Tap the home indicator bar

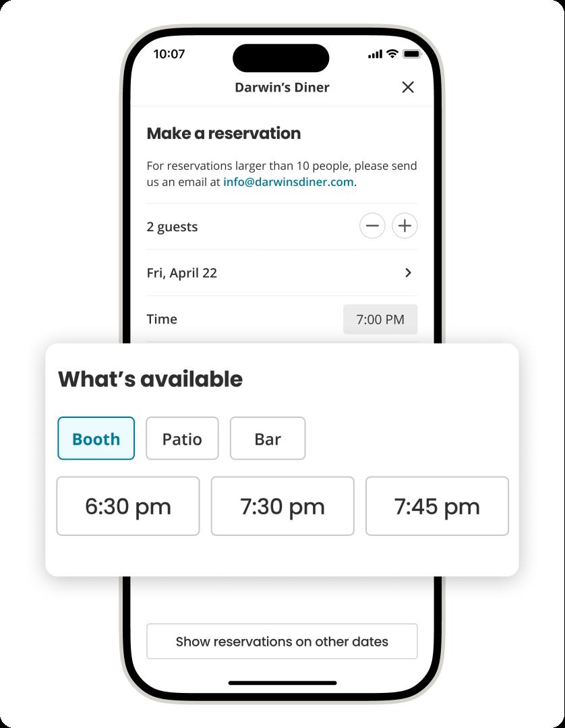tap(282, 683)
